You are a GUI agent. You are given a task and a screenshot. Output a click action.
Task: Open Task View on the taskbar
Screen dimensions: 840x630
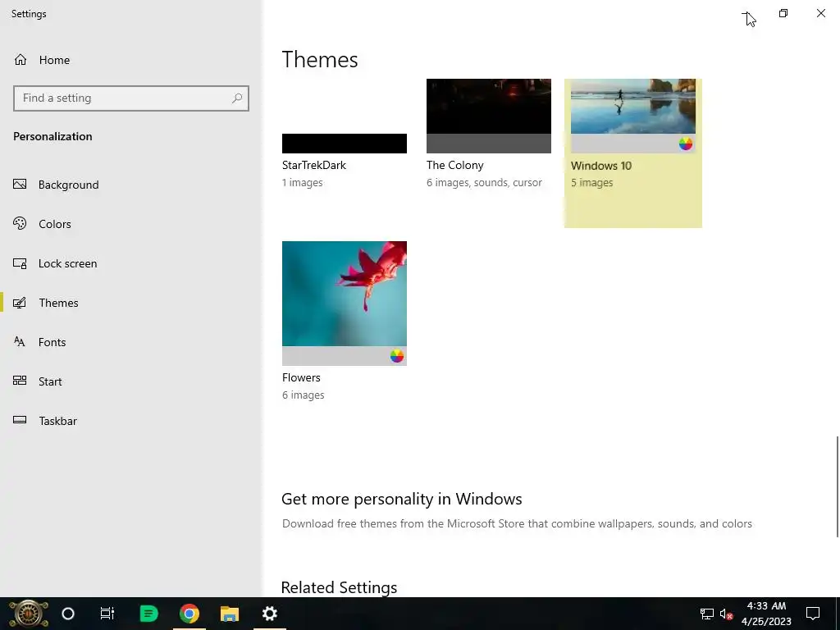click(x=107, y=614)
